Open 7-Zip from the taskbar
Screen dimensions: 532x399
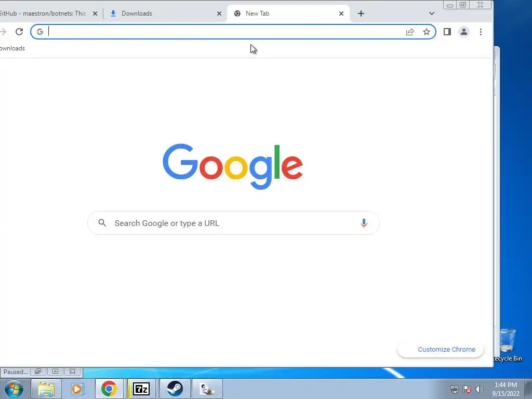pyautogui.click(x=141, y=389)
